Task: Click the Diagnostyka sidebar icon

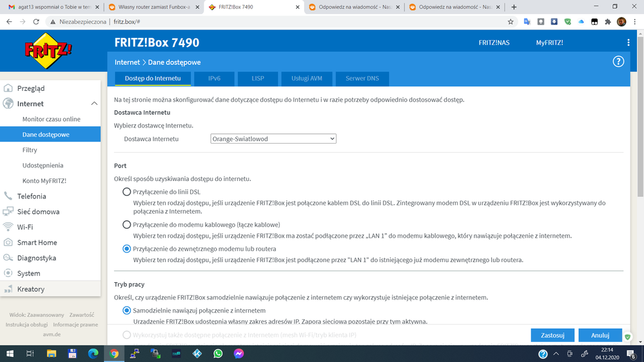Action: click(x=8, y=258)
